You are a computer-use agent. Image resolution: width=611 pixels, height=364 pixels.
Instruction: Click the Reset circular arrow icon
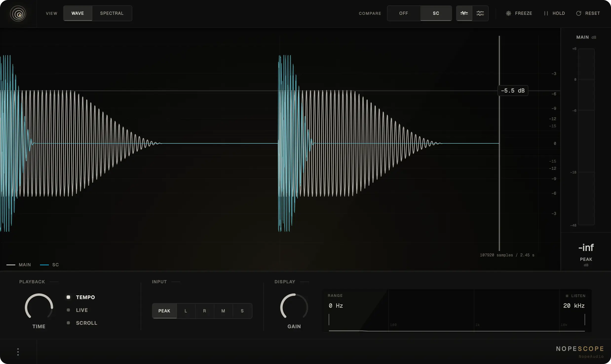[579, 13]
